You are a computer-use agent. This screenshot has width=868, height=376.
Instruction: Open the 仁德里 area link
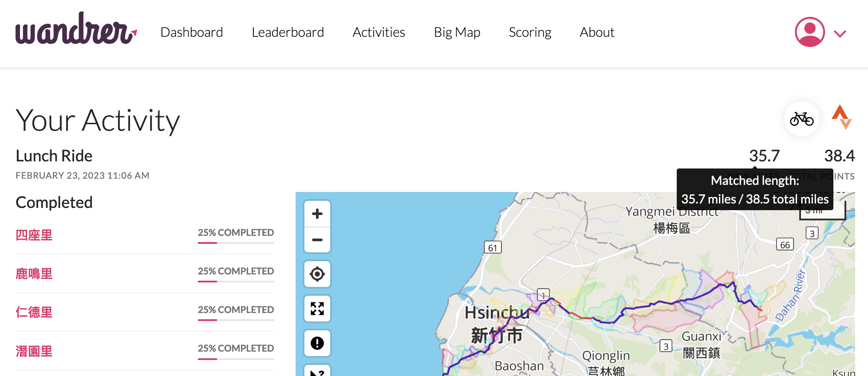point(34,312)
